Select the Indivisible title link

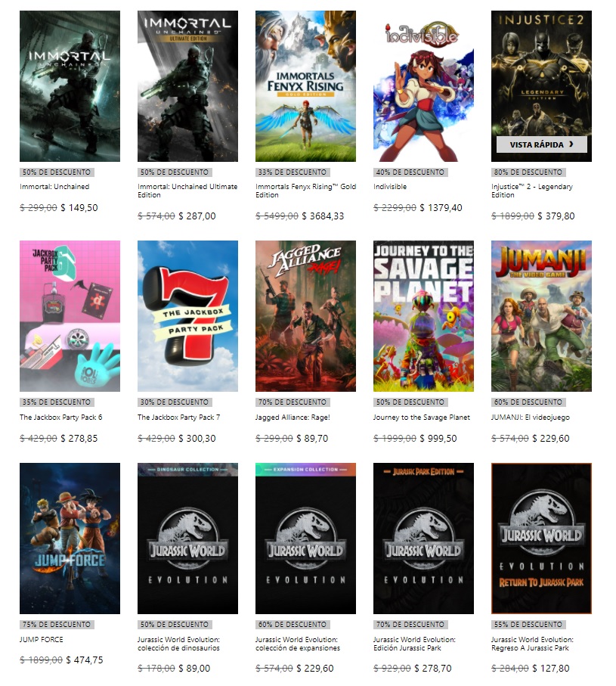(x=390, y=186)
